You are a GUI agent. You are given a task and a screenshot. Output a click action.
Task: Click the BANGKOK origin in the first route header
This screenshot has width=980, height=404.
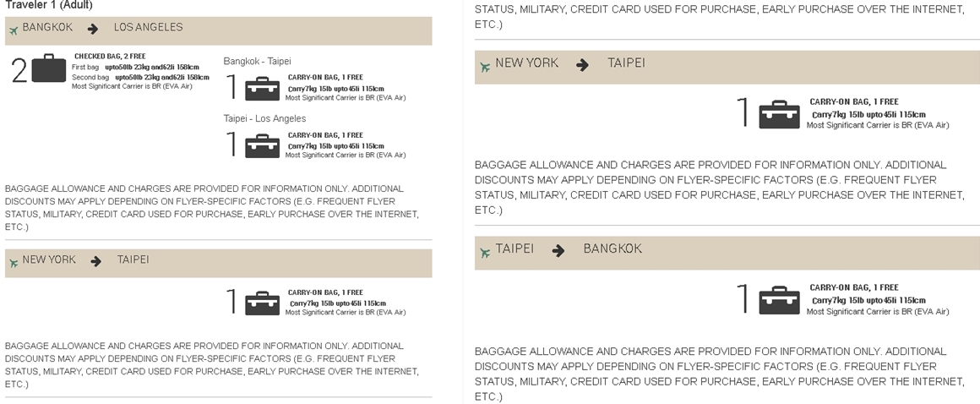[x=47, y=27]
